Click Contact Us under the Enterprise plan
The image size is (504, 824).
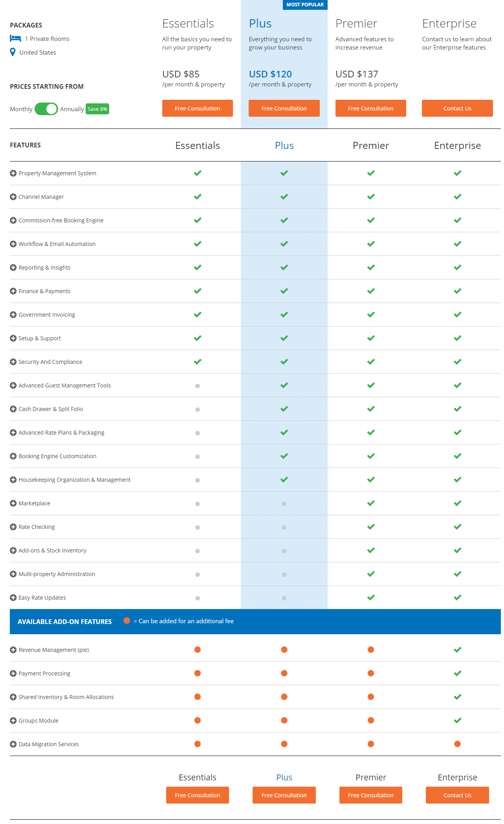[x=457, y=108]
